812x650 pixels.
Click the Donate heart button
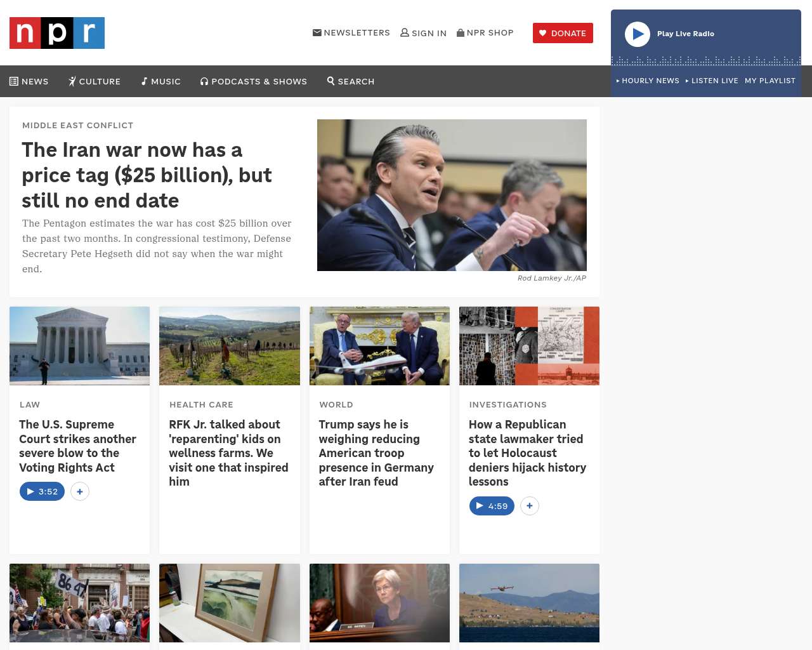click(x=563, y=33)
